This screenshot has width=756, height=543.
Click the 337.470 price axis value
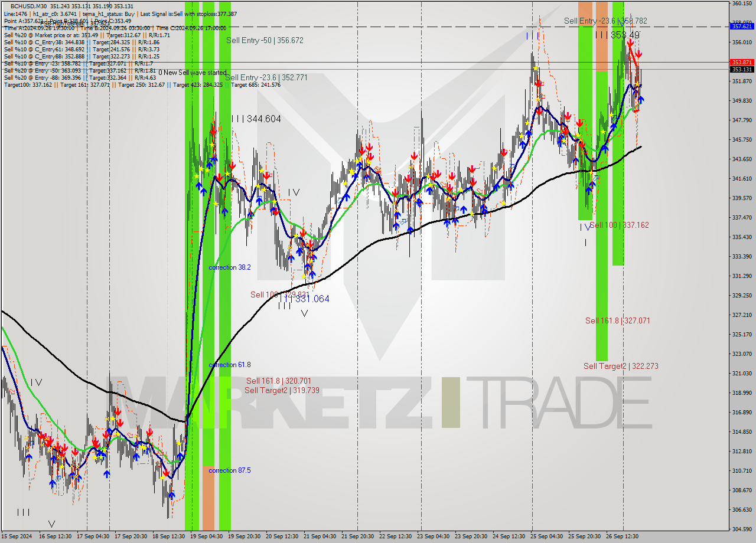point(742,217)
